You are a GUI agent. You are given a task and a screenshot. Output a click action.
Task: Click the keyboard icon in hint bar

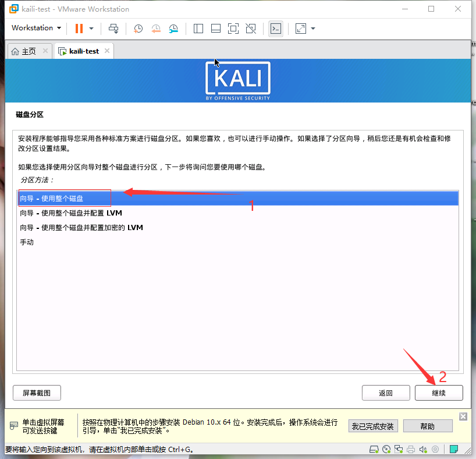pos(13,426)
